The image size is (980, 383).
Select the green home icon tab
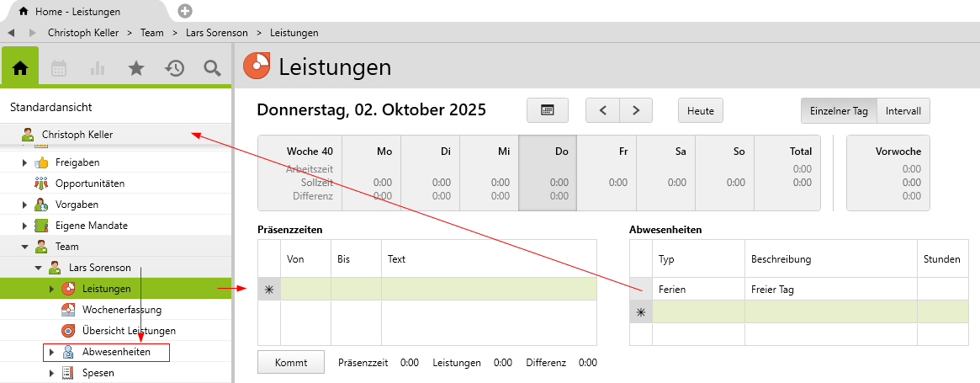click(x=20, y=68)
